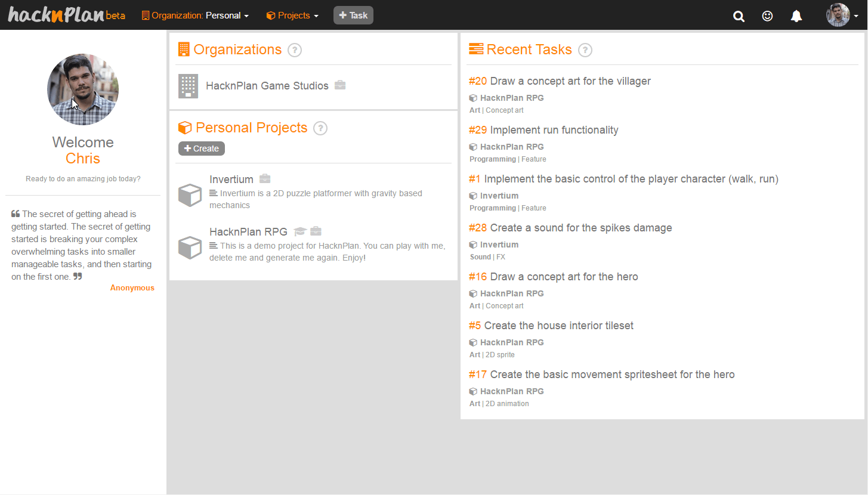Expand the user avatar account menu

click(x=842, y=16)
